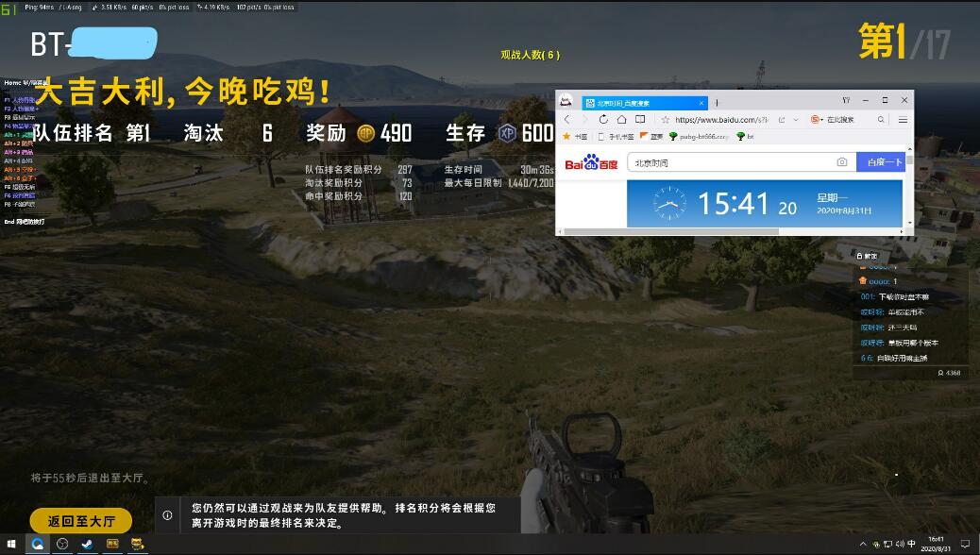This screenshot has height=555, width=980.
Task: Go to the browser home page
Action: 621,120
